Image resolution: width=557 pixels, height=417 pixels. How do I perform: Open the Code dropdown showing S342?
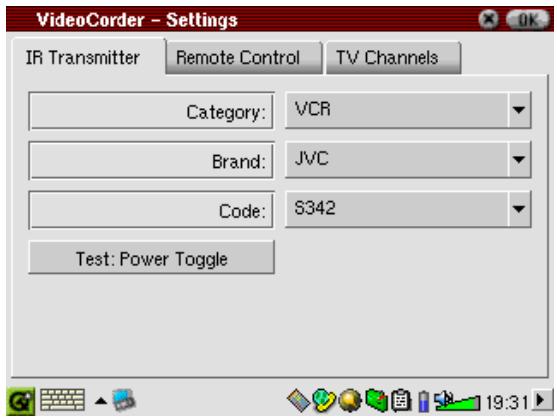[x=408, y=208]
